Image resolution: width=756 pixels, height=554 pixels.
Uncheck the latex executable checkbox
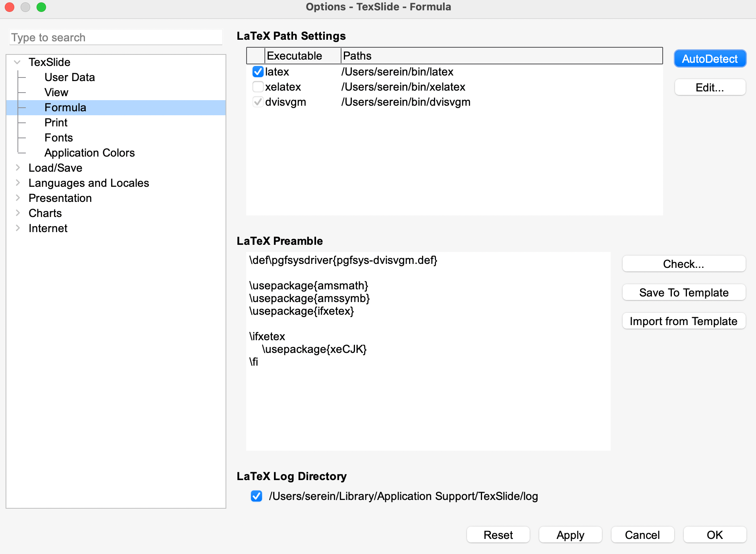258,72
